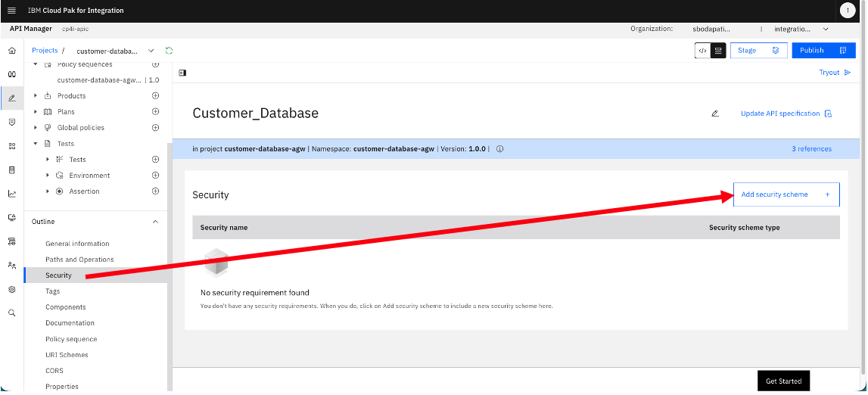Open Policy sequence in the Outline
868x395 pixels.
(x=71, y=339)
